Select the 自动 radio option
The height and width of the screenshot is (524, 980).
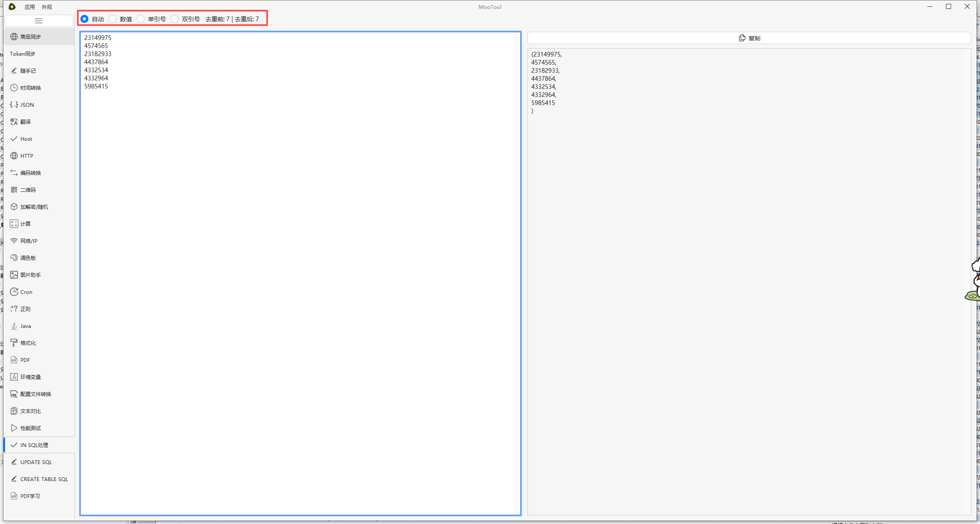pos(85,19)
